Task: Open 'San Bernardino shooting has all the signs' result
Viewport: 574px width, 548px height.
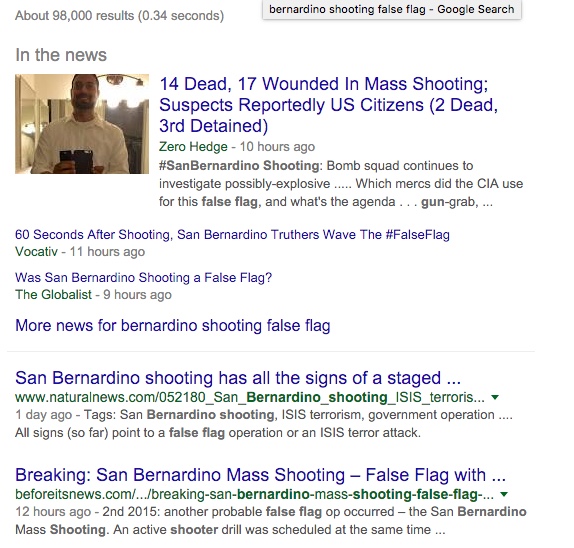Action: coord(238,378)
